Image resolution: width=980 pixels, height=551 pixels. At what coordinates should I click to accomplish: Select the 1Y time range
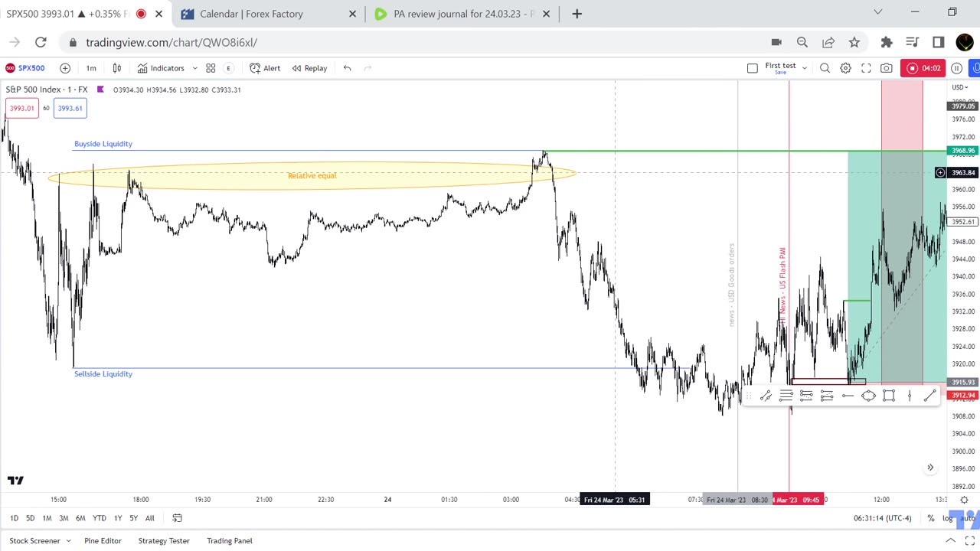pos(118,518)
